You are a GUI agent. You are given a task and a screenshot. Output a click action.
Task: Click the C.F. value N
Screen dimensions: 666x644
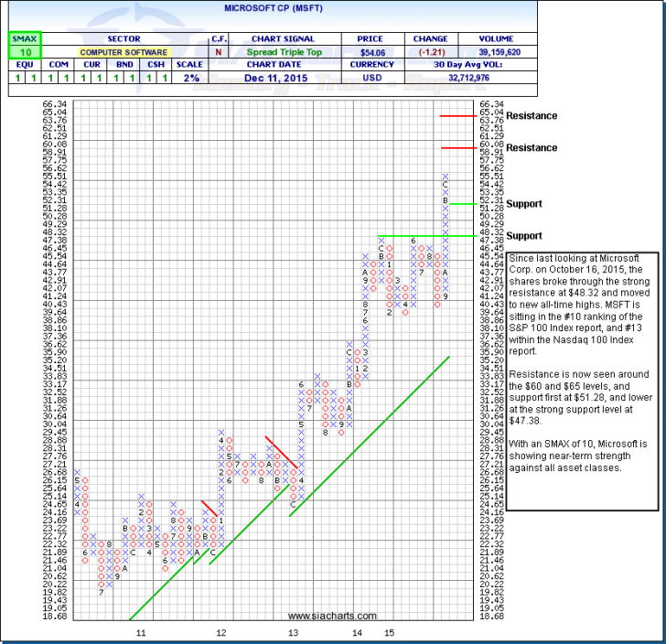click(x=220, y=53)
